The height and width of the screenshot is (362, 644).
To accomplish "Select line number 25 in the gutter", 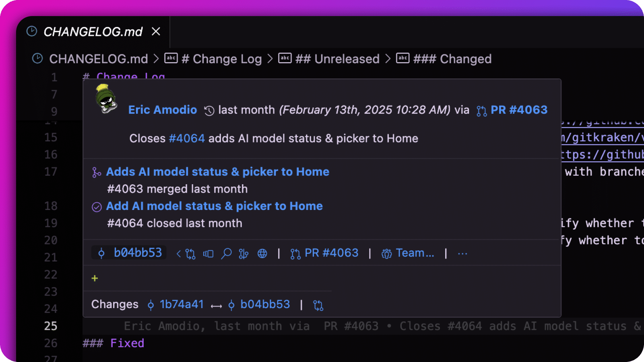I will pos(51,326).
